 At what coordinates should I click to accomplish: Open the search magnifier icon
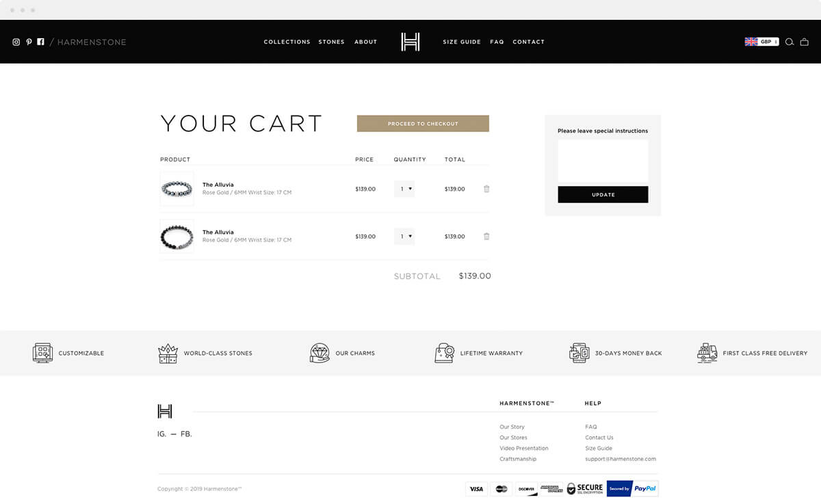point(789,42)
